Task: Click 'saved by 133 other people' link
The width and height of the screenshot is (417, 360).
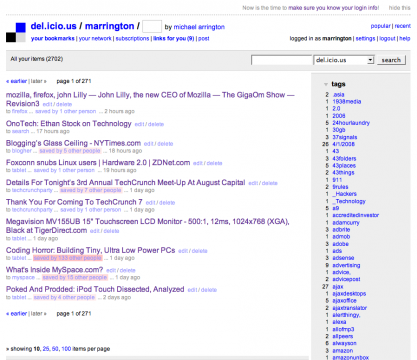Action: tap(68, 258)
